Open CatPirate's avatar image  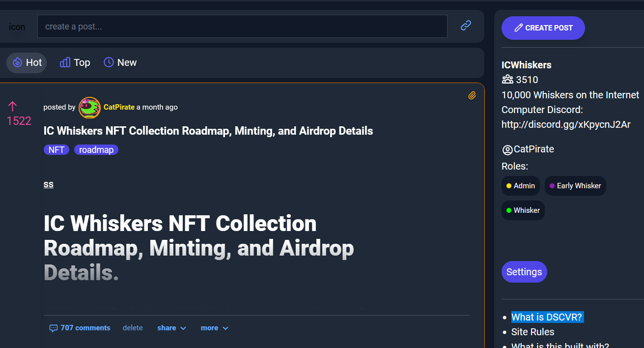(89, 107)
